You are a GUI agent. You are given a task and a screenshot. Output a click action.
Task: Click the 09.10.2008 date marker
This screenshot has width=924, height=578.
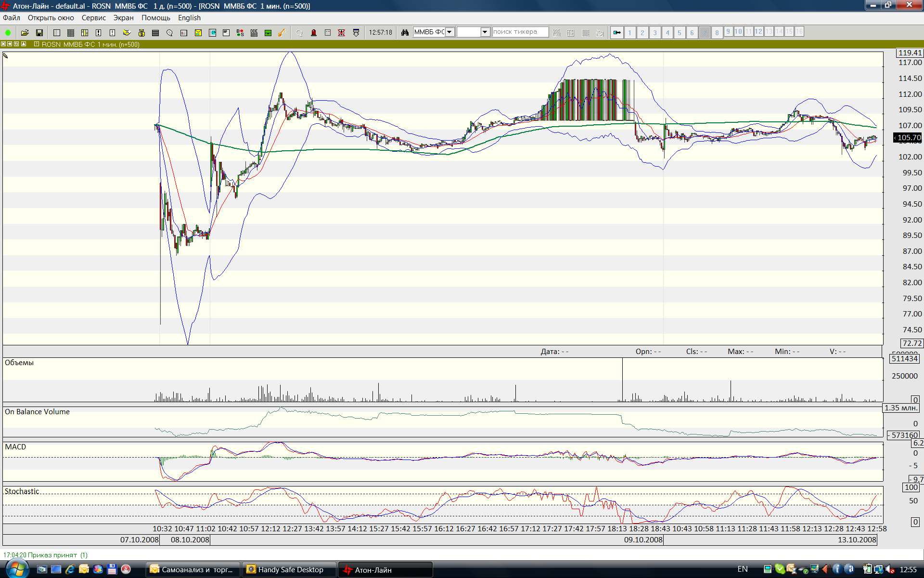pyautogui.click(x=643, y=539)
